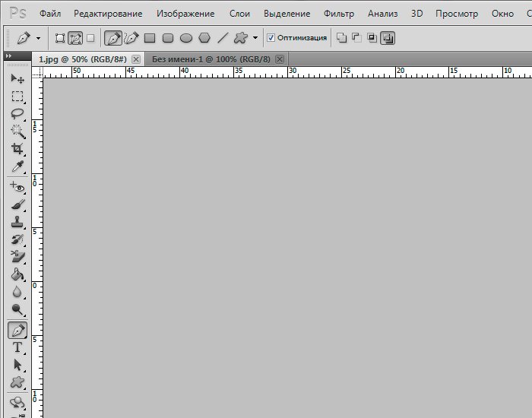Select the Clone Stamp tool
This screenshot has height=418, width=532.
pyautogui.click(x=17, y=223)
